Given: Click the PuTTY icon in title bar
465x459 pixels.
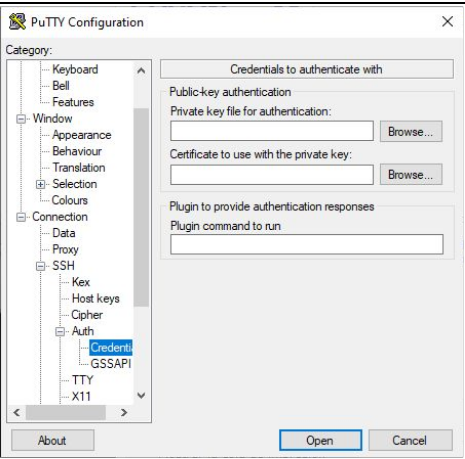Looking at the screenshot, I should click(x=17, y=22).
